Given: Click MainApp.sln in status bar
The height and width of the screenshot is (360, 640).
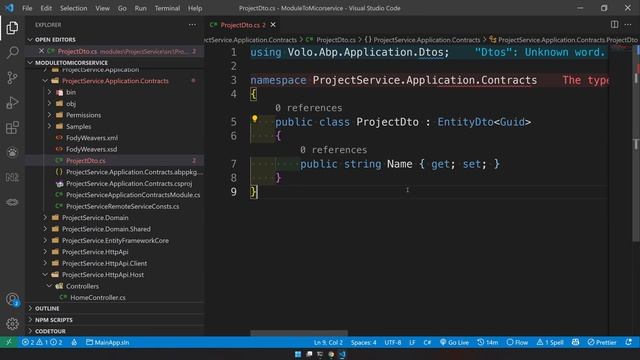Looking at the screenshot, I should (x=107, y=342).
